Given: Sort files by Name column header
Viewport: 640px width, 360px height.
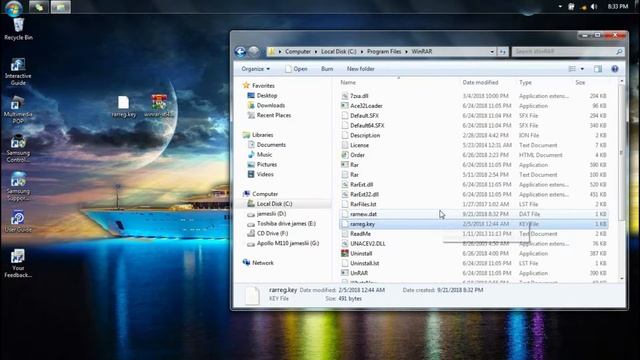Looking at the screenshot, I should pos(348,82).
